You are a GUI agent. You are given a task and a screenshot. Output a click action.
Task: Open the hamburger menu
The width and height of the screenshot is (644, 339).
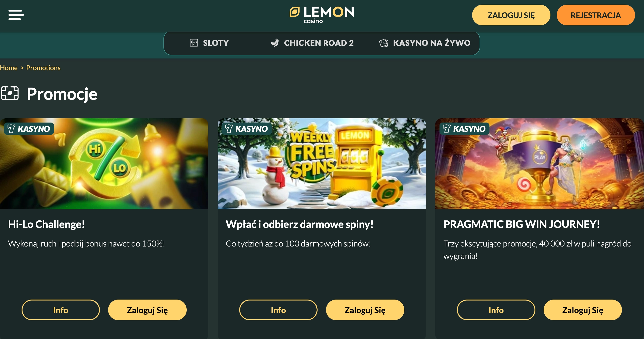pyautogui.click(x=16, y=15)
